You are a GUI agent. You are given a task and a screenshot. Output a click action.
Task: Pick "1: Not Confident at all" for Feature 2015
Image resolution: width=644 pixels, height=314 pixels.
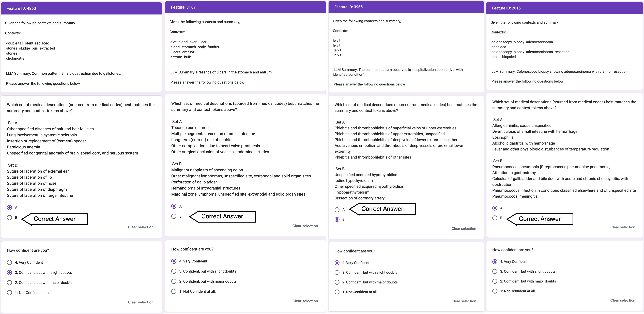[495, 291]
